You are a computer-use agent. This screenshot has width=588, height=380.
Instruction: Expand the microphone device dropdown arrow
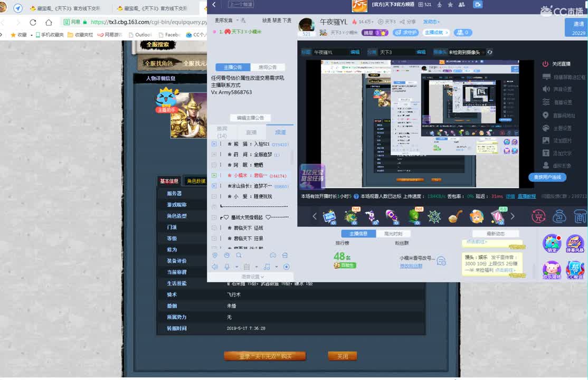[237, 267]
